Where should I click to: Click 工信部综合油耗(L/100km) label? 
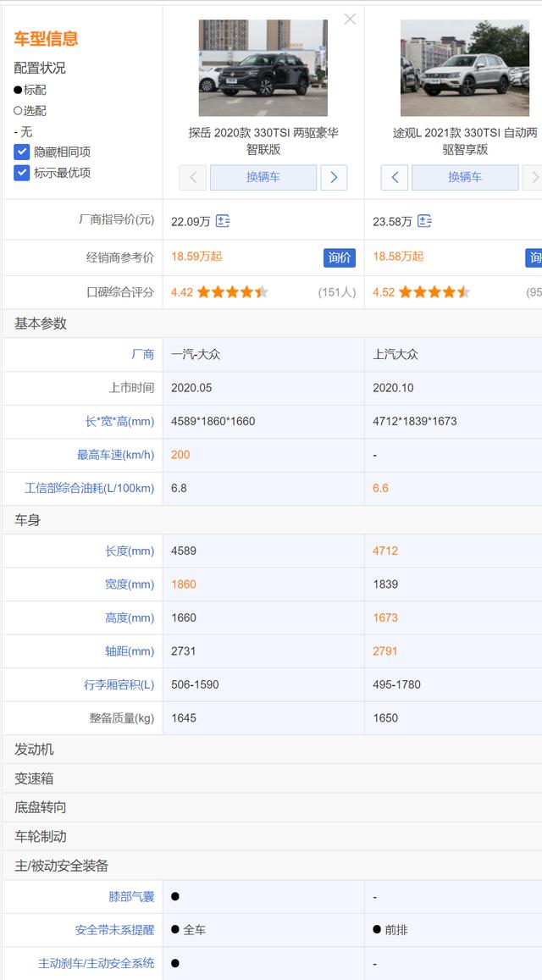(90, 488)
